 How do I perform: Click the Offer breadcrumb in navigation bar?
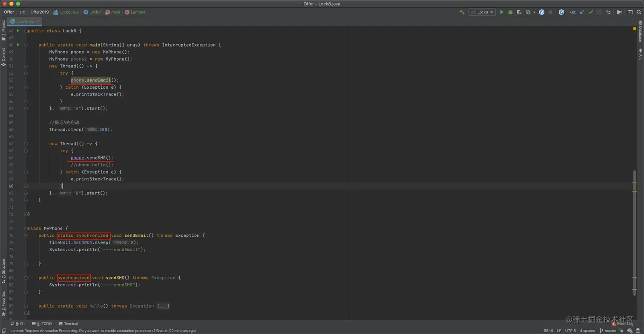[9, 12]
